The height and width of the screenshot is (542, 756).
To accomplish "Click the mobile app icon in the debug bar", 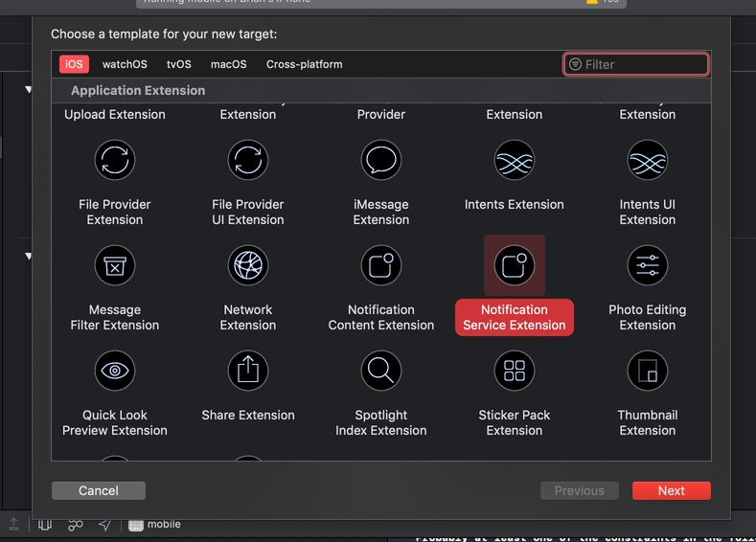I will click(136, 525).
